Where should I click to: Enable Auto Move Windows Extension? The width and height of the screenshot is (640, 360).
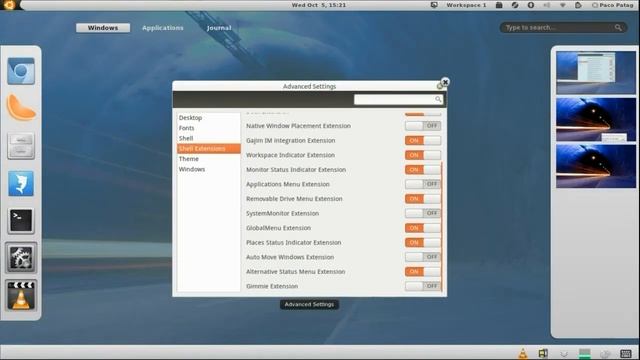pos(423,257)
